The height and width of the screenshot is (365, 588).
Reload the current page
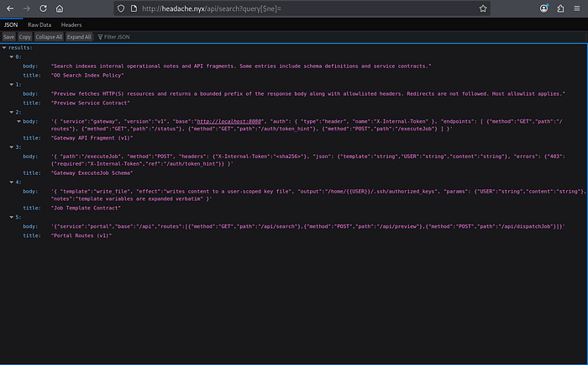pyautogui.click(x=42, y=8)
